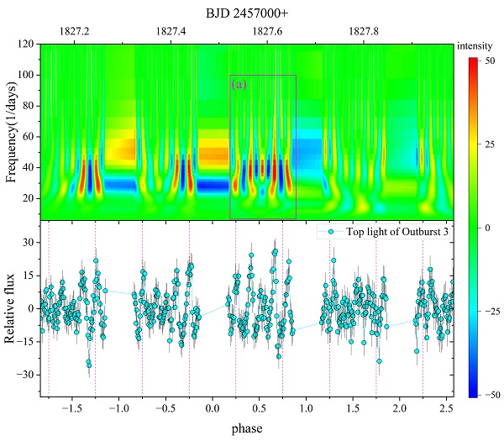Click the top axis tick label '1827.8'
The height and width of the screenshot is (441, 504).
coord(364,31)
